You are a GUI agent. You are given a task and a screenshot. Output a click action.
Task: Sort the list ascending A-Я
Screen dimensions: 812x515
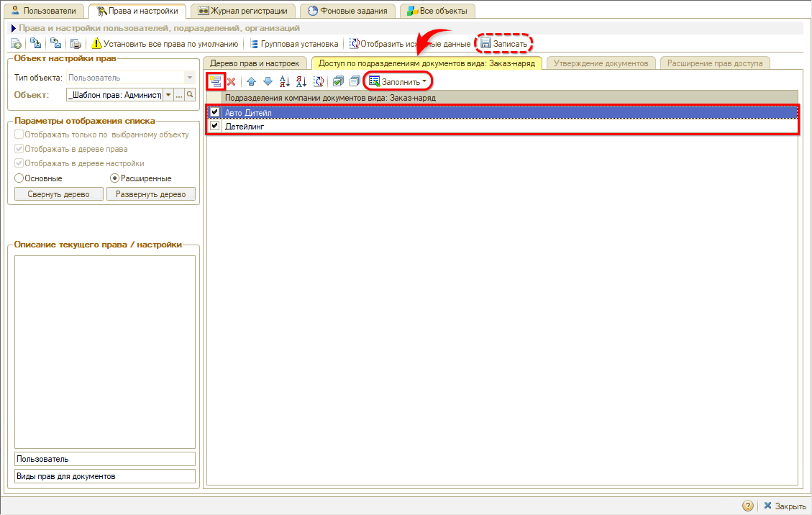(284, 82)
